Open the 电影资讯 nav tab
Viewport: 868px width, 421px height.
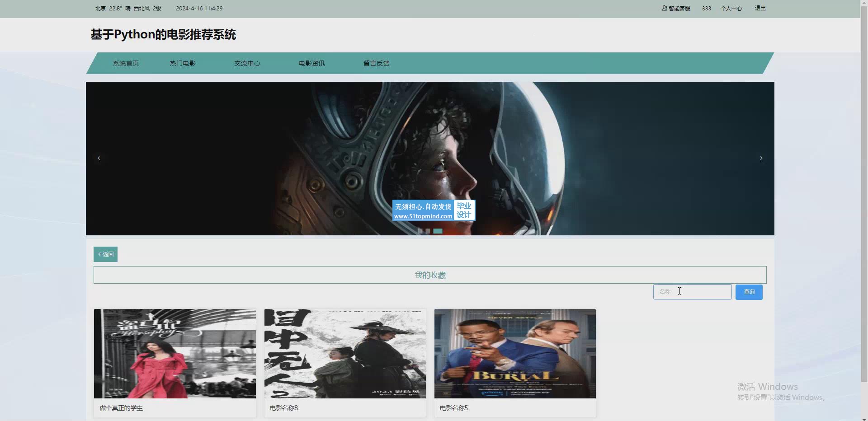[311, 63]
